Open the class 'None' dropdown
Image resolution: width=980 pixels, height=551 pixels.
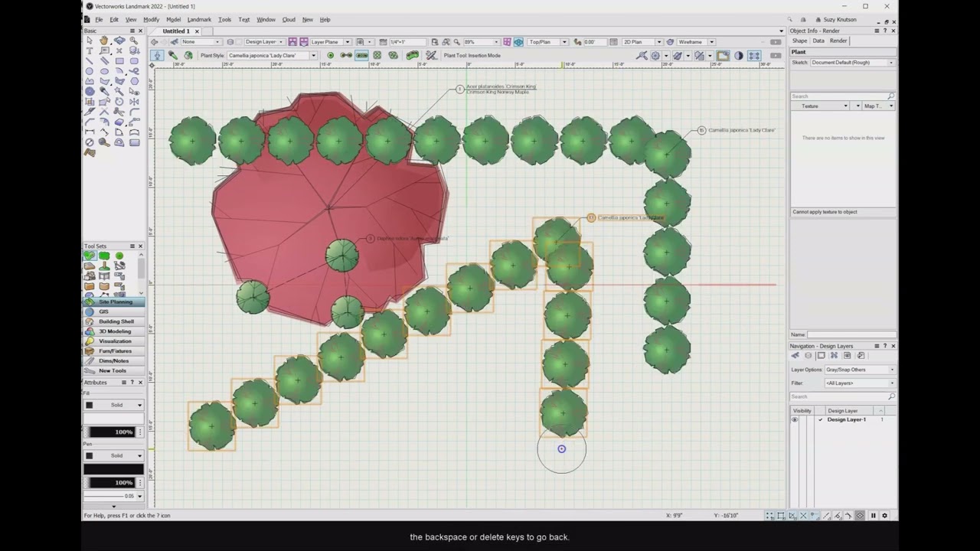pos(201,42)
